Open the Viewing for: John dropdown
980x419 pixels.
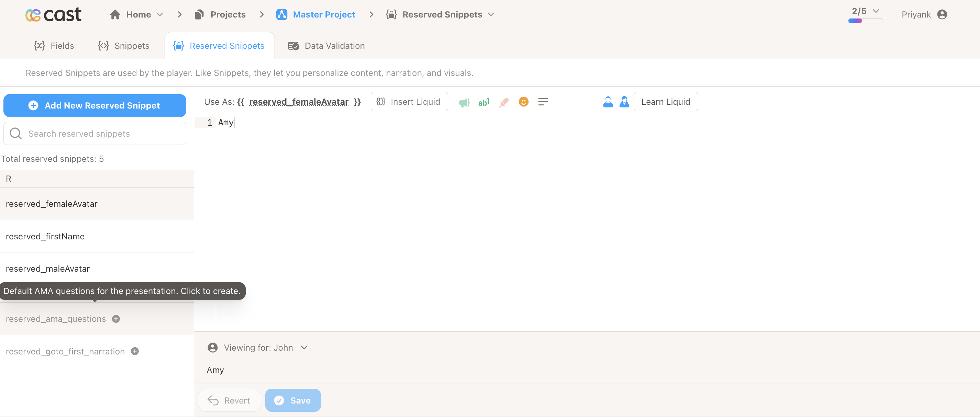click(x=304, y=347)
